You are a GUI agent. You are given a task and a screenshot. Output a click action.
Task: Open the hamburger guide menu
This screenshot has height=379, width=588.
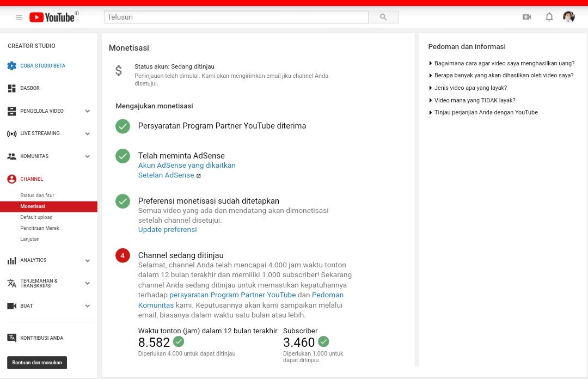coord(19,17)
